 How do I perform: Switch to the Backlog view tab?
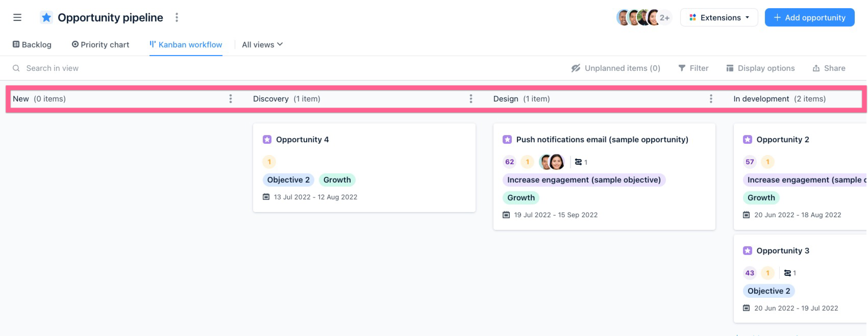click(x=32, y=45)
